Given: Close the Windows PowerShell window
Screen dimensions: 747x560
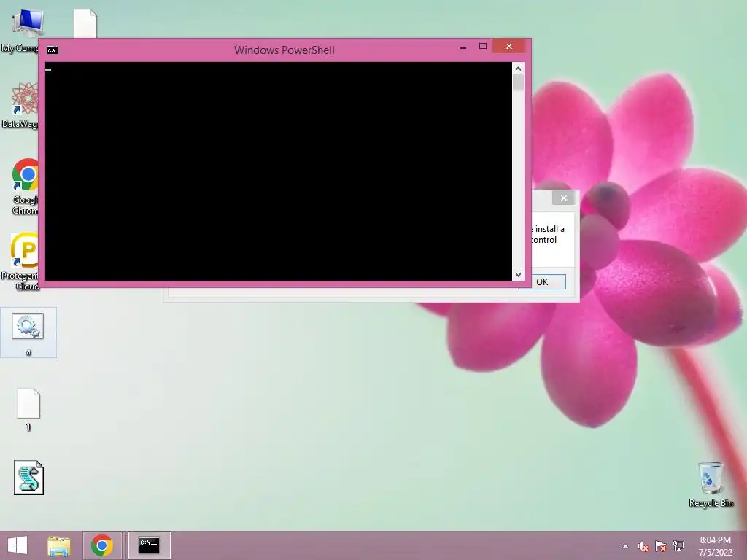Looking at the screenshot, I should (x=509, y=46).
